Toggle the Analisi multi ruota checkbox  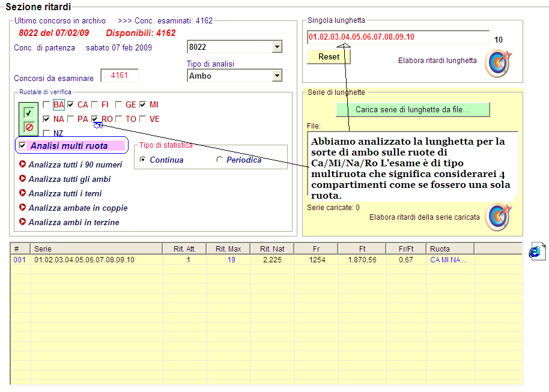pyautogui.click(x=23, y=145)
